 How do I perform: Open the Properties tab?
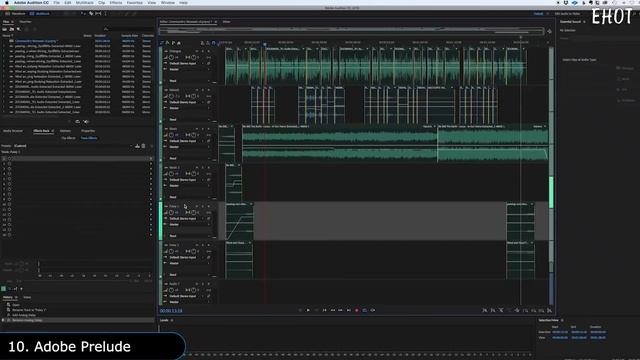(88, 131)
